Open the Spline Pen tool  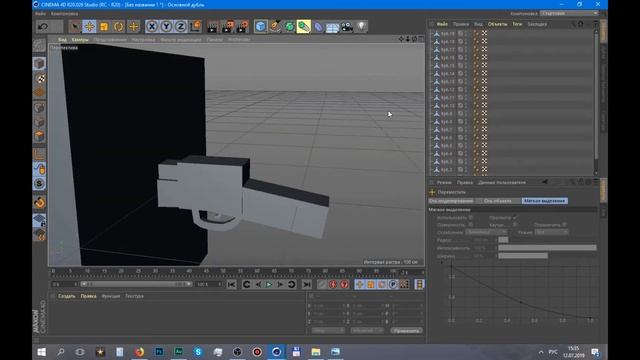pos(275,27)
